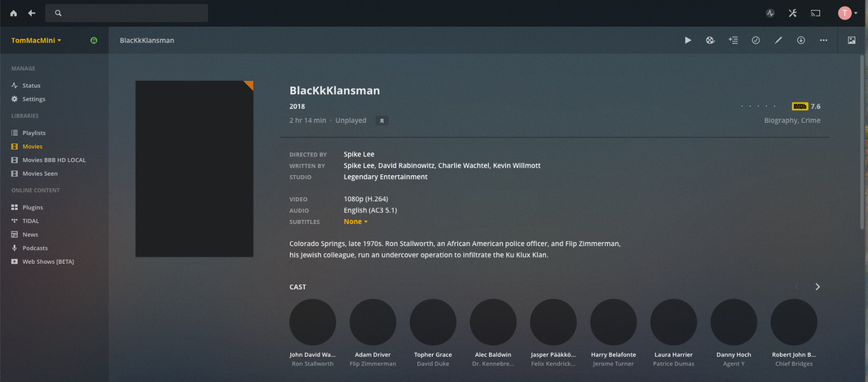Image resolution: width=868 pixels, height=382 pixels.
Task: Play BlacKkKlansman with the play button
Action: (688, 41)
